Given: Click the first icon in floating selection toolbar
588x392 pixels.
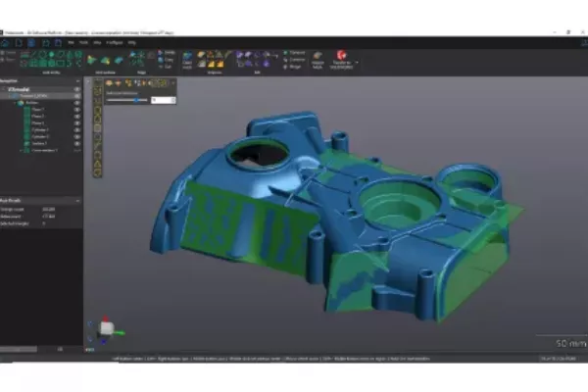Looking at the screenshot, I should (110, 84).
